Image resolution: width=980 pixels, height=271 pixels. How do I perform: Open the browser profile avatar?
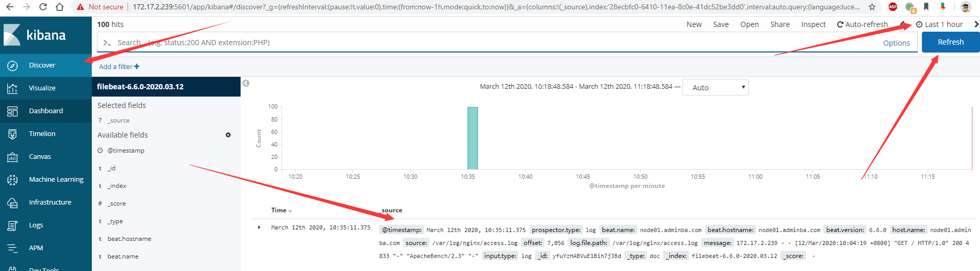[x=965, y=7]
